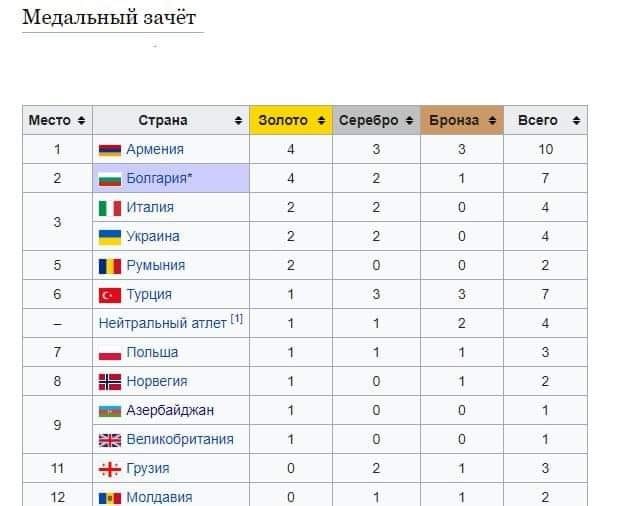The image size is (640, 506).
Task: Sort table by Страна column arrows
Action: [x=238, y=121]
